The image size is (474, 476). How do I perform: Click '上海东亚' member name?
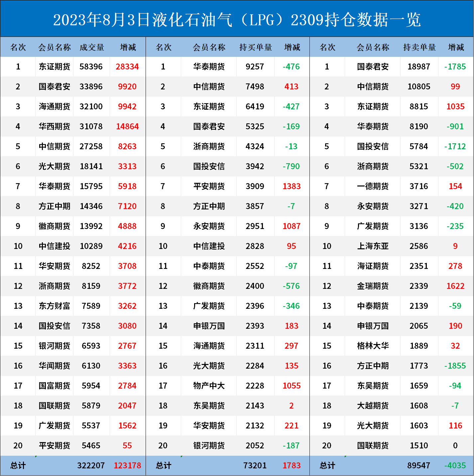[x=373, y=246]
